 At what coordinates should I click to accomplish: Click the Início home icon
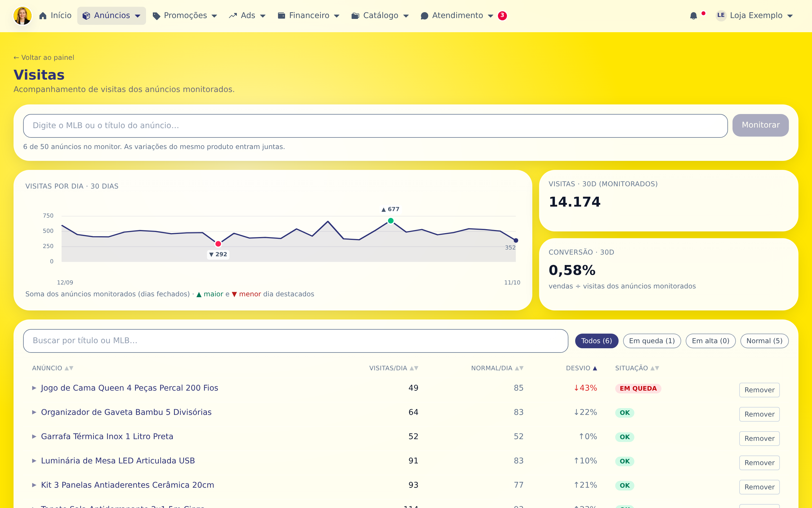pos(43,16)
